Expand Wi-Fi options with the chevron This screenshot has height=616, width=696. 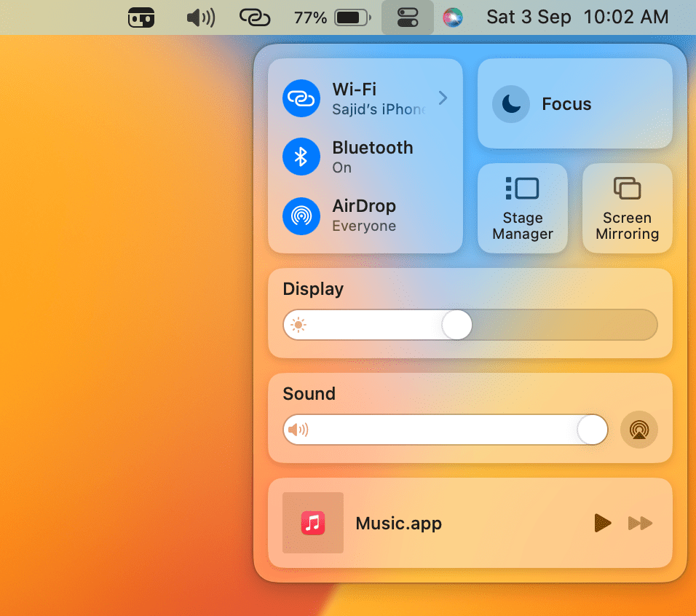point(443,98)
